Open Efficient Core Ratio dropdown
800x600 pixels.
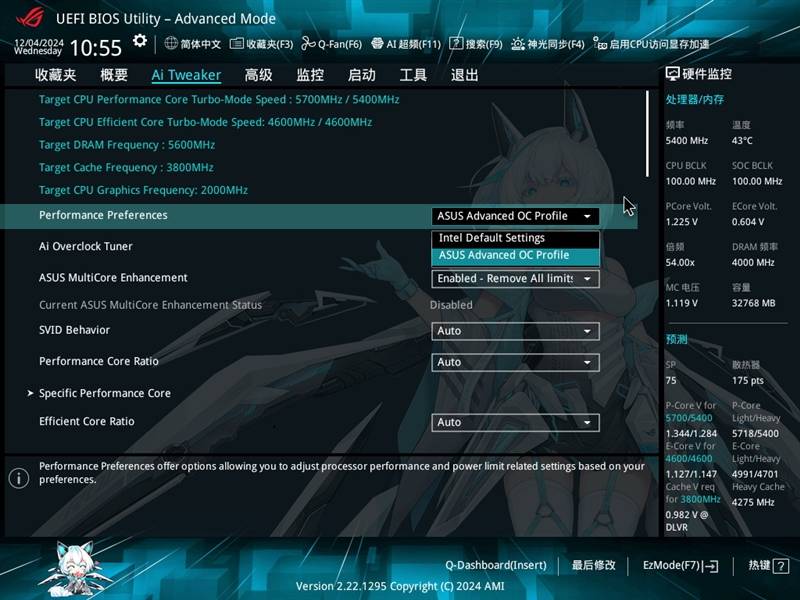click(x=515, y=422)
